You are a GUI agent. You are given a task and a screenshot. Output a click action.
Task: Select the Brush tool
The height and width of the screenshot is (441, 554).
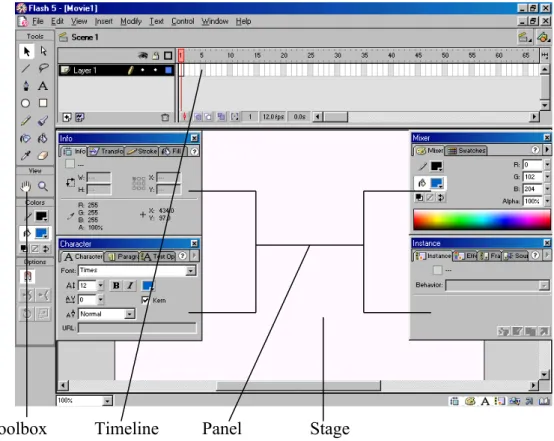[43, 121]
